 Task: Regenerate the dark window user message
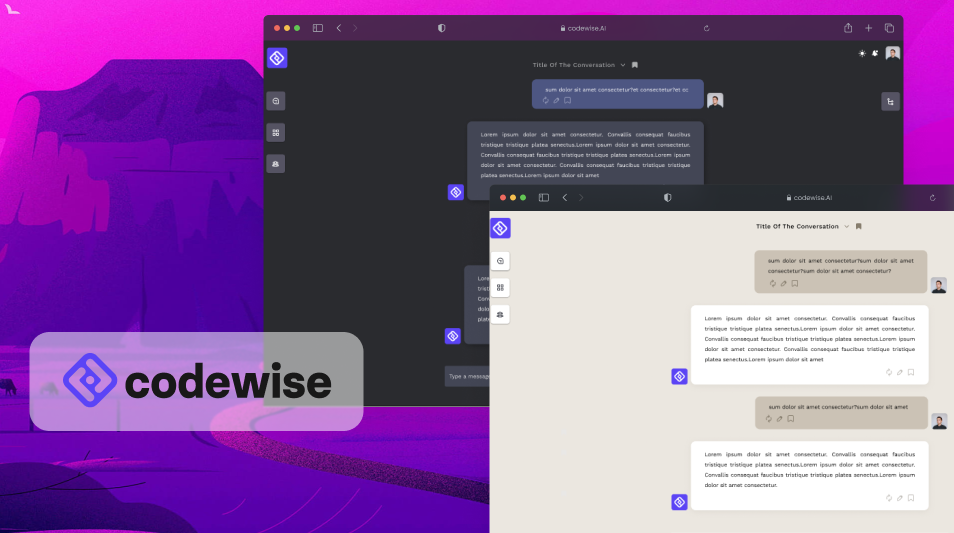point(546,100)
